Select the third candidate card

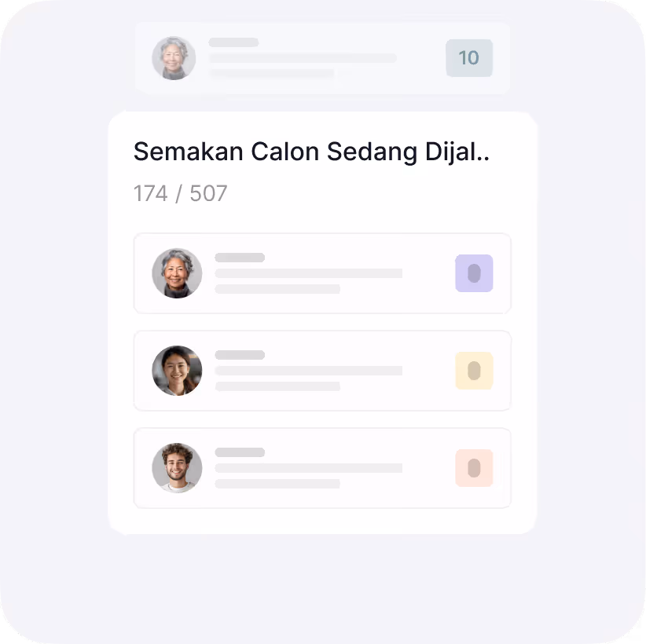coord(322,468)
